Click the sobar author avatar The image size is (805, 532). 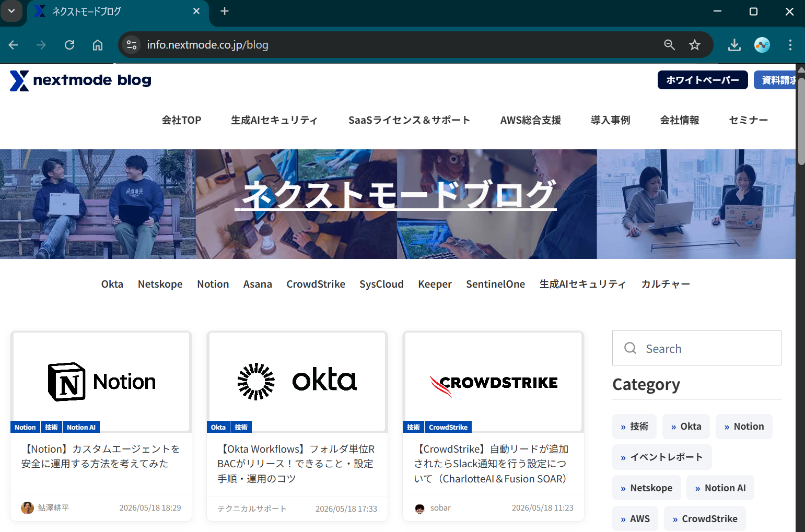click(419, 509)
